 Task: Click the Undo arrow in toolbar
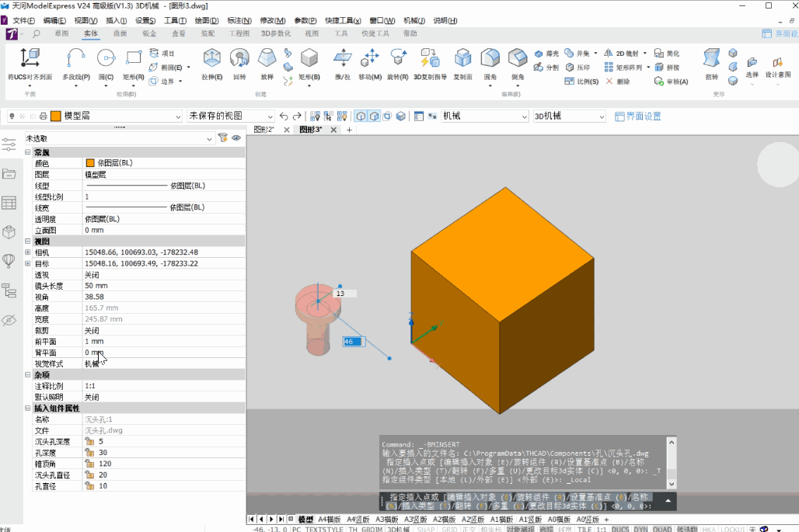[284, 116]
